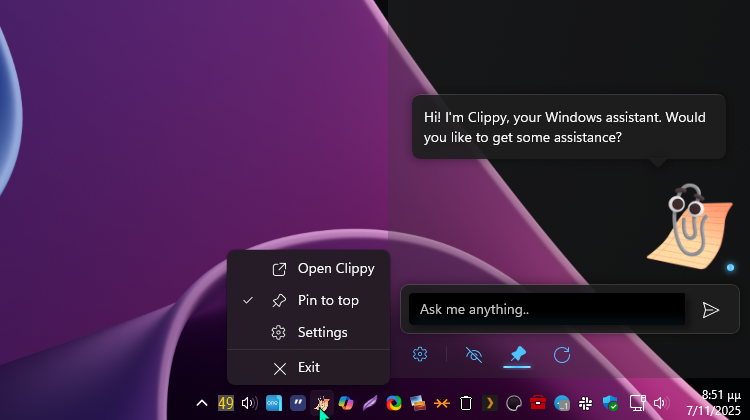
Task: Click the pictures stack tray icon
Action: [x=418, y=403]
